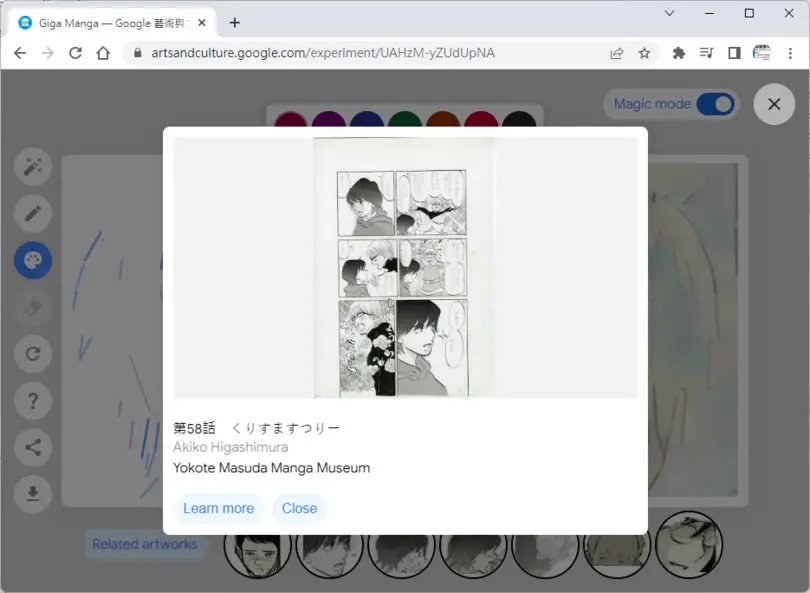Click the Close button in dialog
Screen dimensions: 810x593
click(299, 508)
